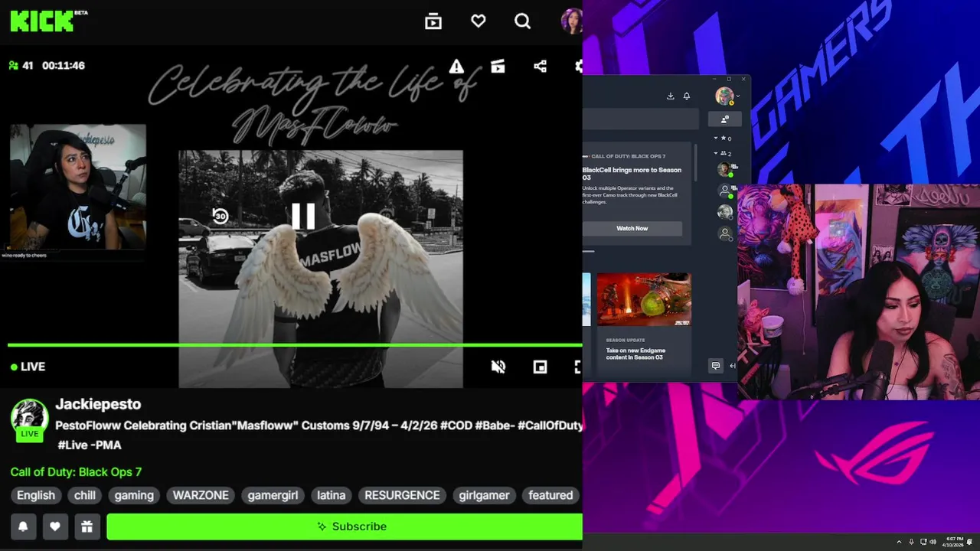
Task: Open the browse streams icon in Kick header
Action: pyautogui.click(x=433, y=21)
